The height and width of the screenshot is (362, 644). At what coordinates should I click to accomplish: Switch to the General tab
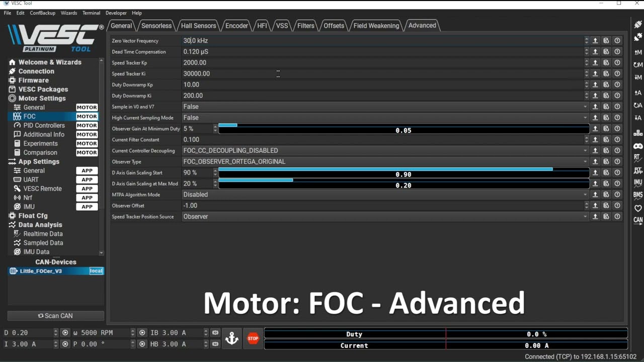(121, 26)
